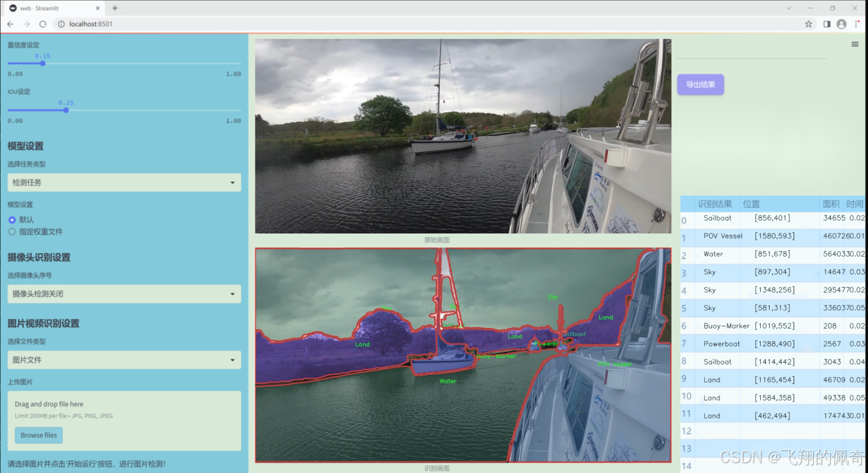The image size is (868, 473).
Task: Adjust IOU slider handle at 0.25
Action: click(66, 110)
